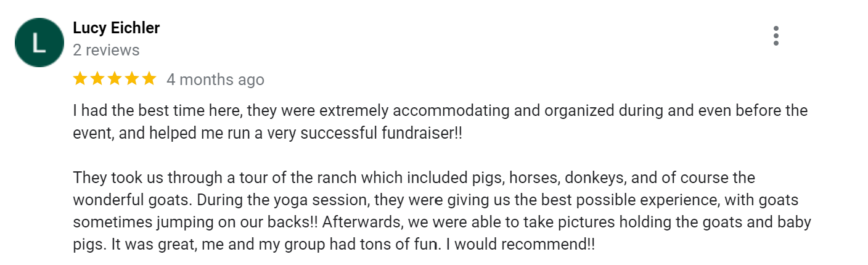Open reviewer profile via Lucy Eichler name
Image resolution: width=868 pixels, height=265 pixels.
117,28
